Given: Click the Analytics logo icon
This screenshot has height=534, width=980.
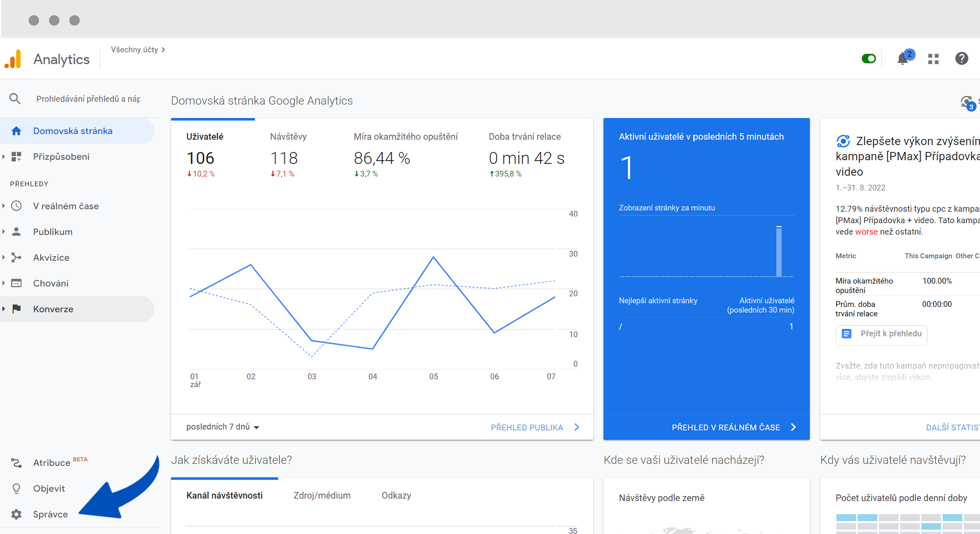Looking at the screenshot, I should [13, 59].
